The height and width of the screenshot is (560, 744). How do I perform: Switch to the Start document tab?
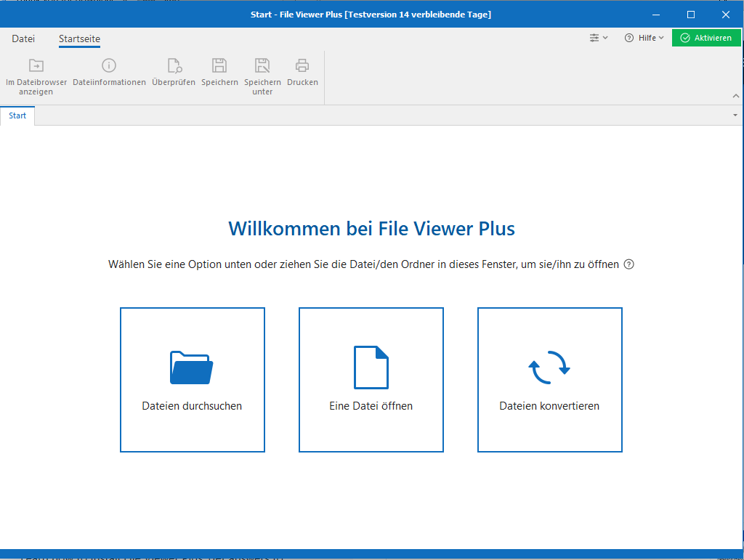(x=17, y=115)
